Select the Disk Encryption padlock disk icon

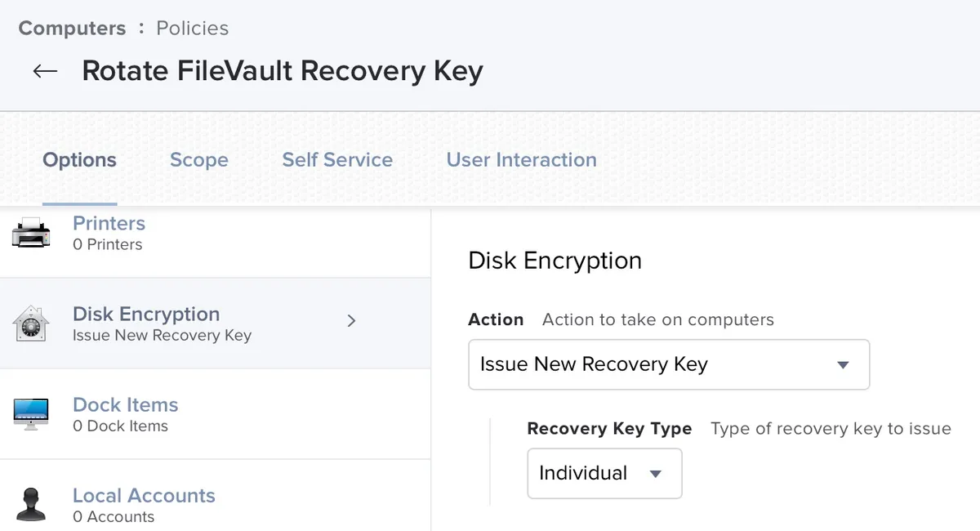tap(31, 320)
